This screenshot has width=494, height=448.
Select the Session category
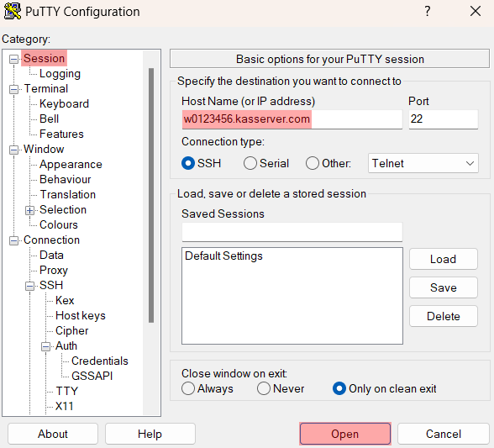pos(44,58)
